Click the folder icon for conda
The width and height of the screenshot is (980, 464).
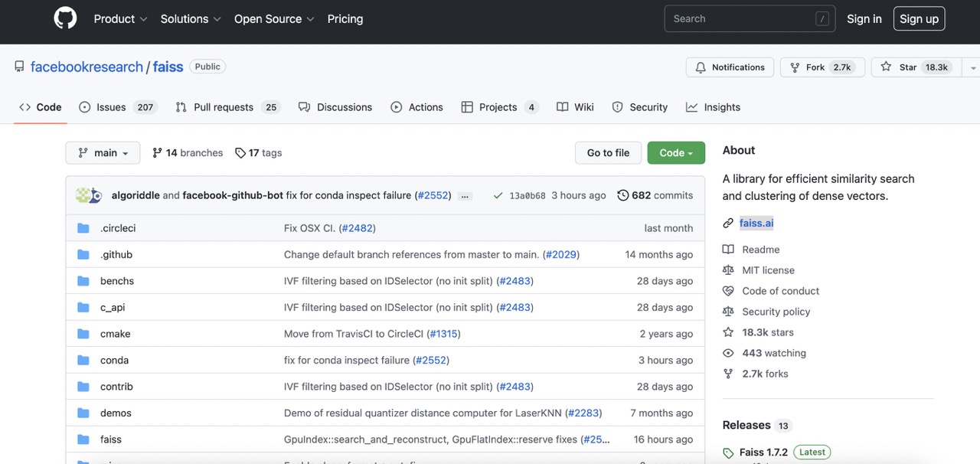[83, 360]
